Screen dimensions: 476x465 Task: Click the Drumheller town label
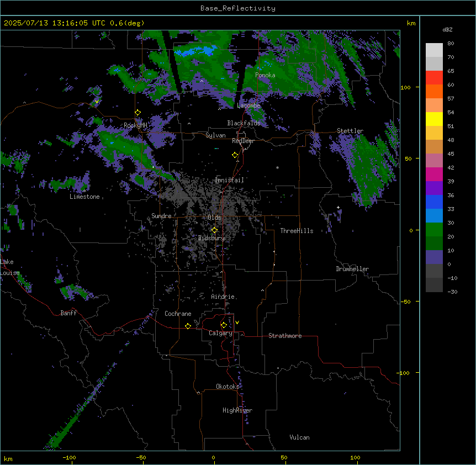352,269
